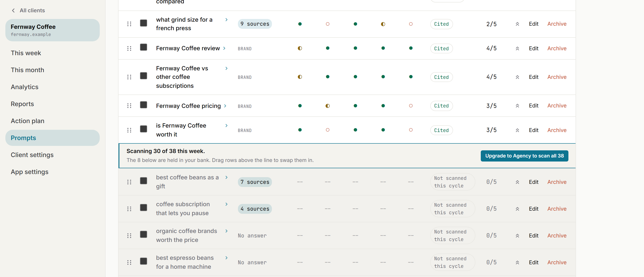Select checkbox for is Fernway Coffee worth it

pos(144,129)
